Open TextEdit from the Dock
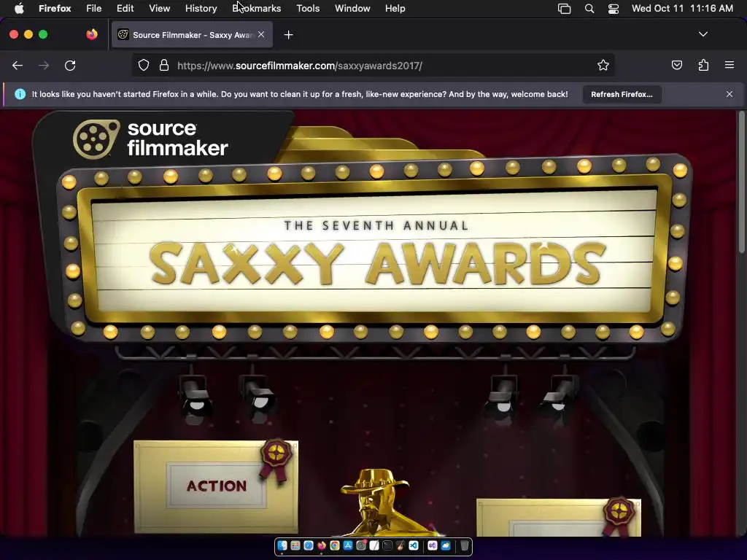This screenshot has height=560, width=747. coord(374,545)
